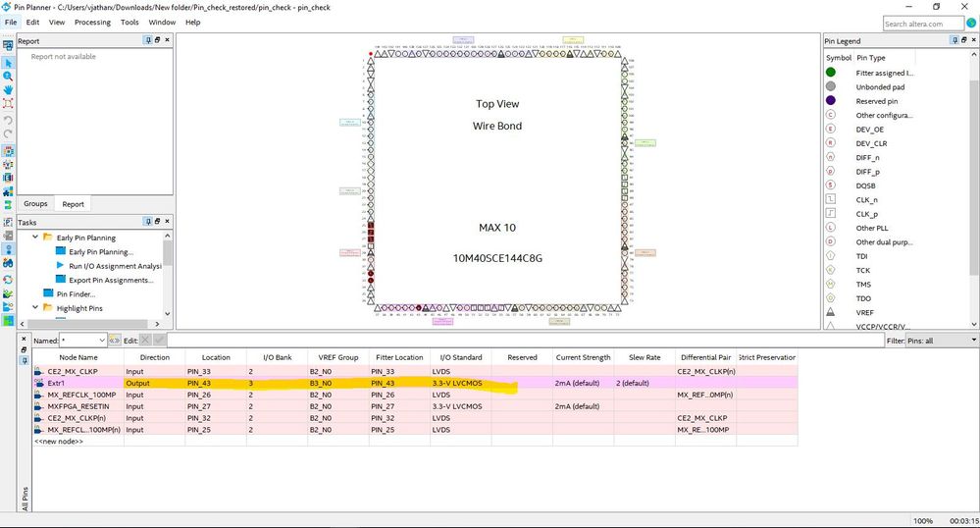Screen dimensions: 980x528
Task: Click the Search altera.com field
Action: click(x=923, y=24)
